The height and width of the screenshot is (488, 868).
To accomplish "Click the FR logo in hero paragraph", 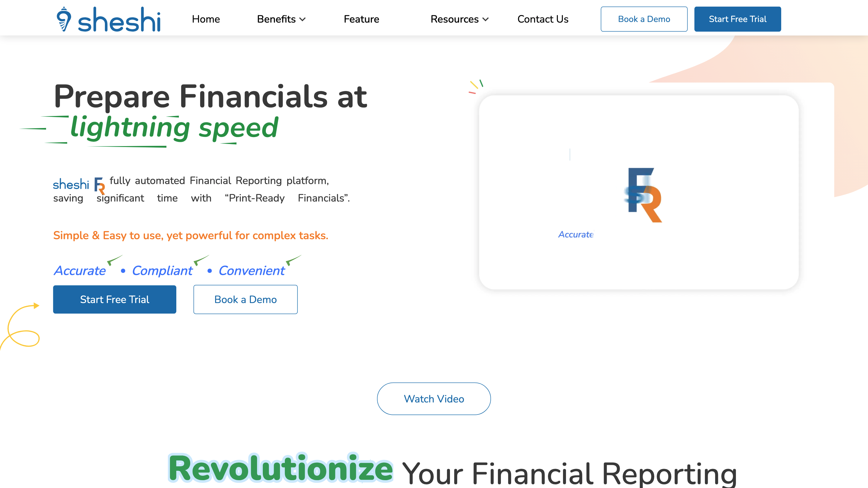I will 99,186.
